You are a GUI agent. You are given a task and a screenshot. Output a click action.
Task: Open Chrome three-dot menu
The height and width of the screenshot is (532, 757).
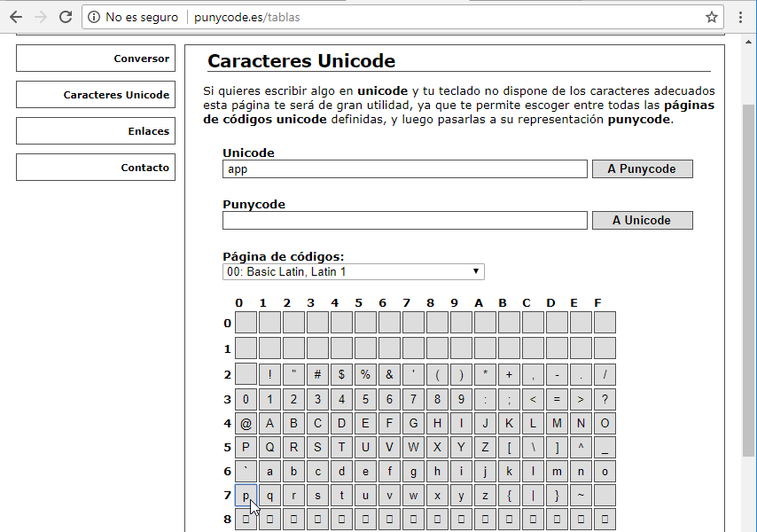[740, 17]
